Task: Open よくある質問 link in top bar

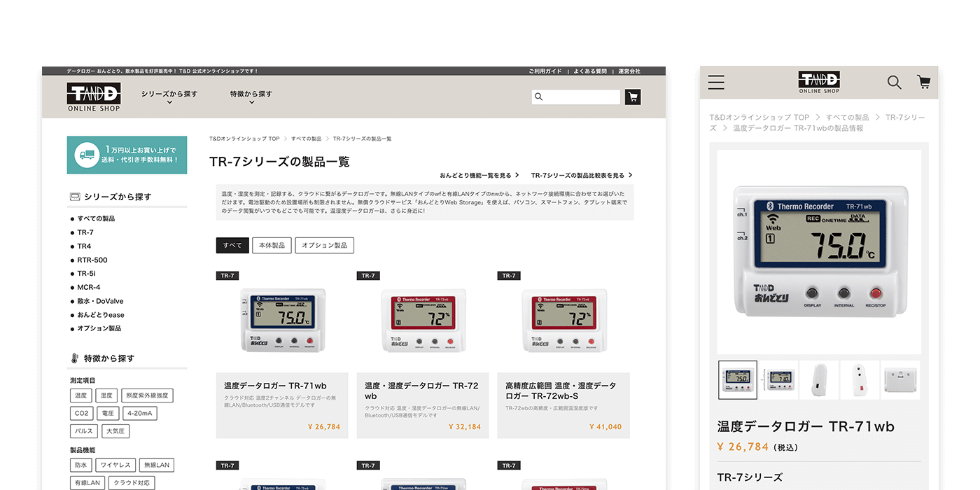Action: 590,71
